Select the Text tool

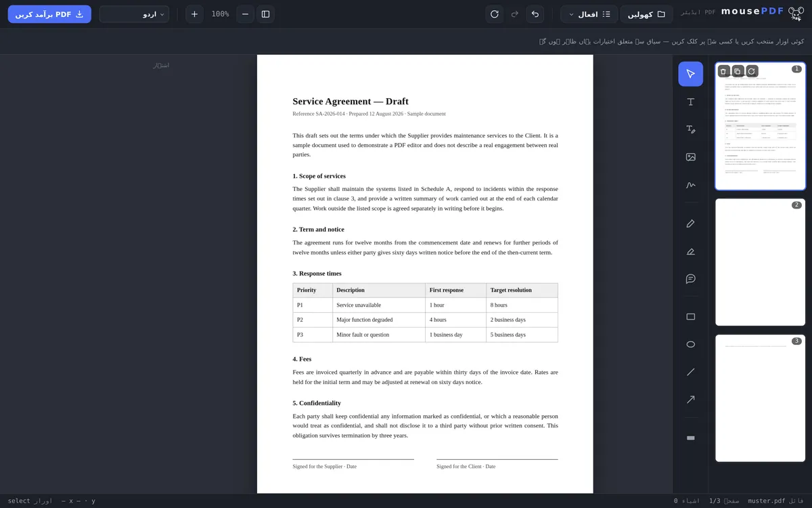(690, 102)
